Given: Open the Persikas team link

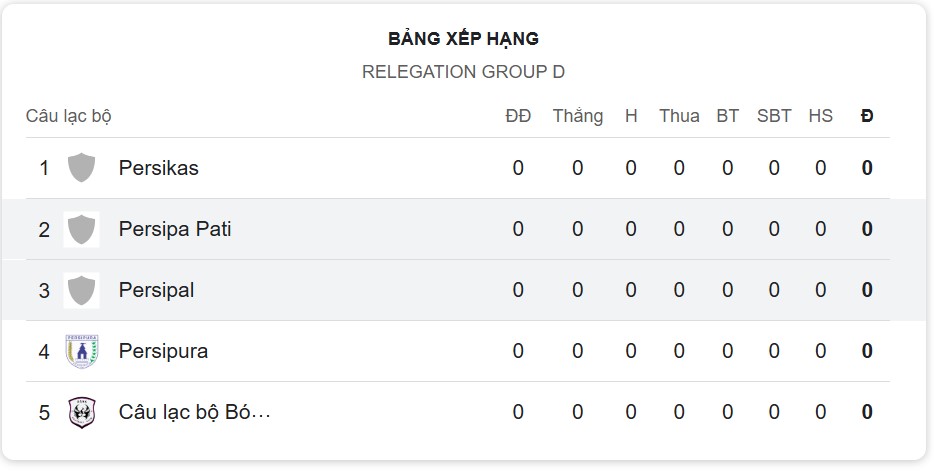Looking at the screenshot, I should pos(158,168).
